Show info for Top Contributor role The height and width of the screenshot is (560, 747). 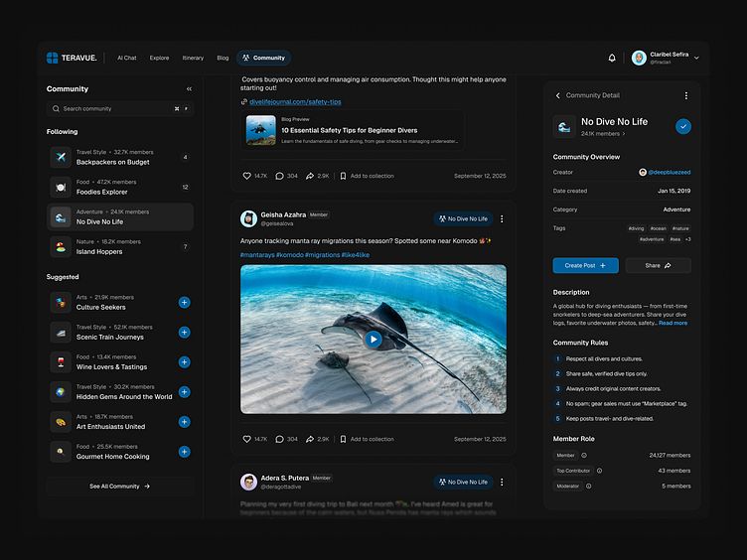click(599, 471)
